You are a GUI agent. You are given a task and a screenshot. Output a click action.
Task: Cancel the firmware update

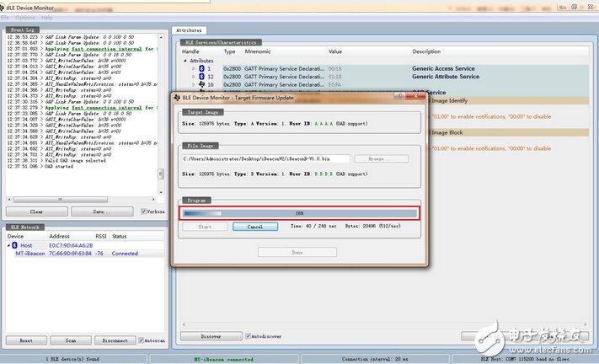click(x=249, y=227)
